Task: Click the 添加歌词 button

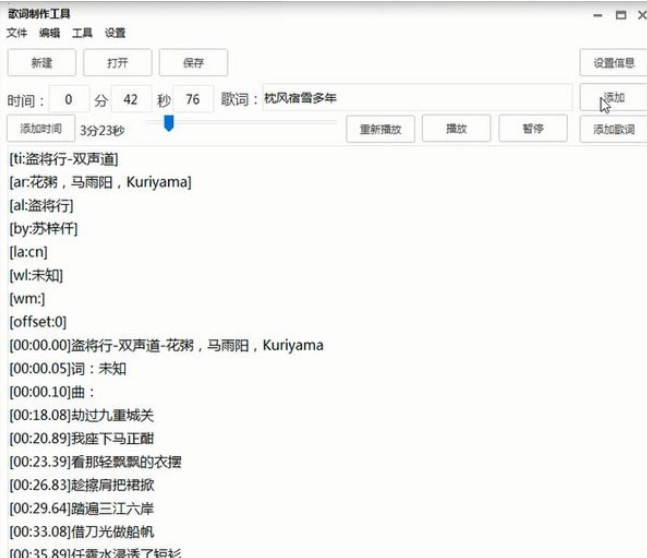Action: 613,129
